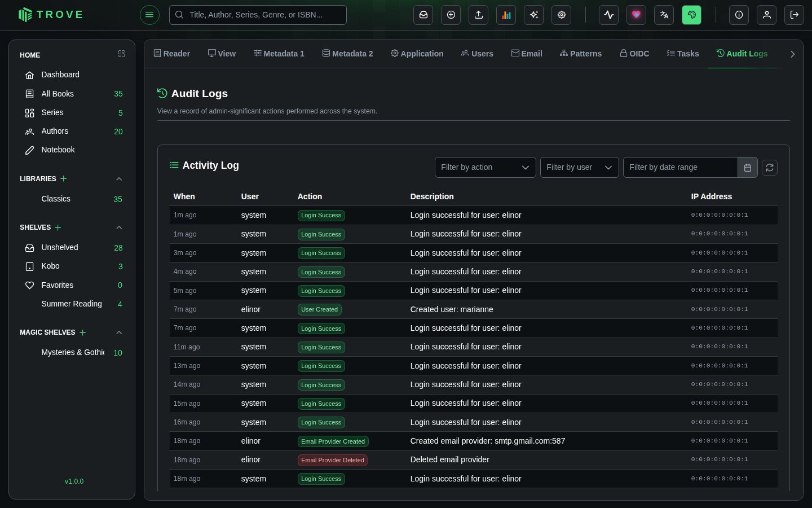The height and width of the screenshot is (508, 812).
Task: Click the logout icon
Action: pyautogui.click(x=795, y=15)
